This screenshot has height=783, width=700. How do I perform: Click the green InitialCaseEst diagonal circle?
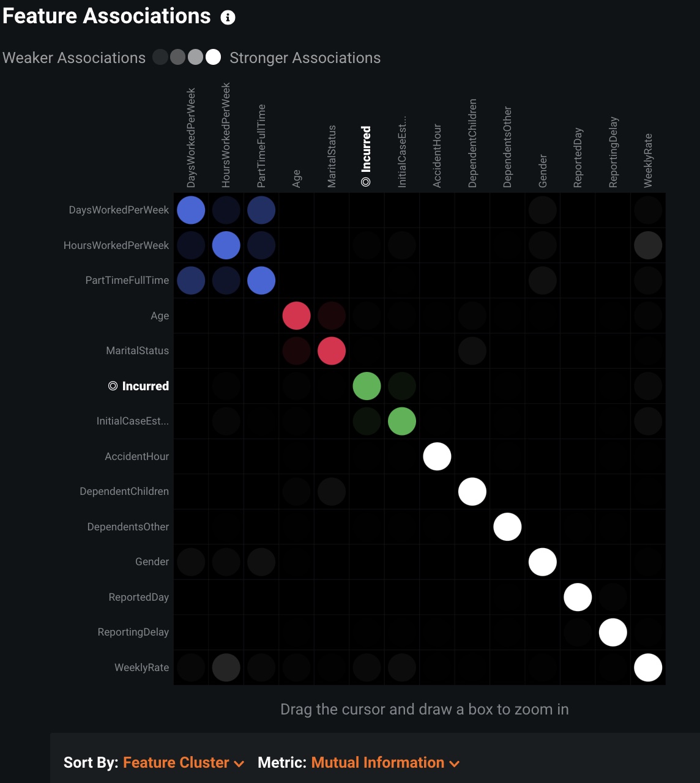click(x=402, y=421)
